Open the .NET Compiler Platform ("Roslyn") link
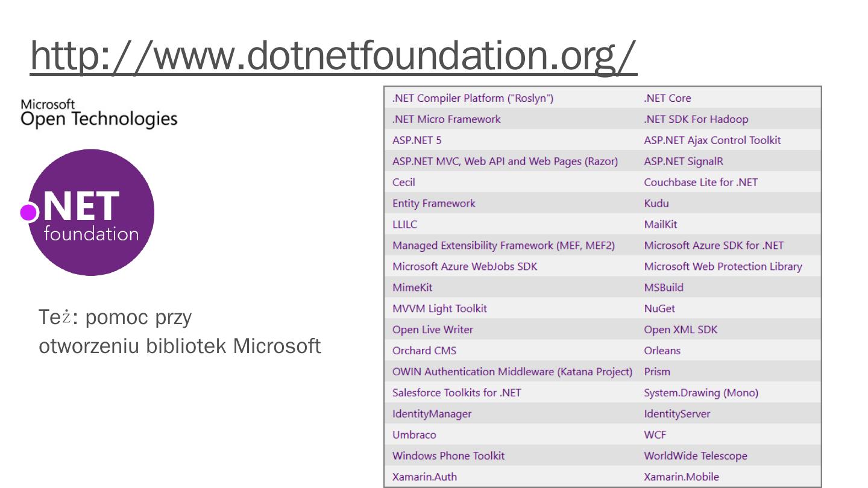Screen dimensions: 868x488 pyautogui.click(x=473, y=98)
